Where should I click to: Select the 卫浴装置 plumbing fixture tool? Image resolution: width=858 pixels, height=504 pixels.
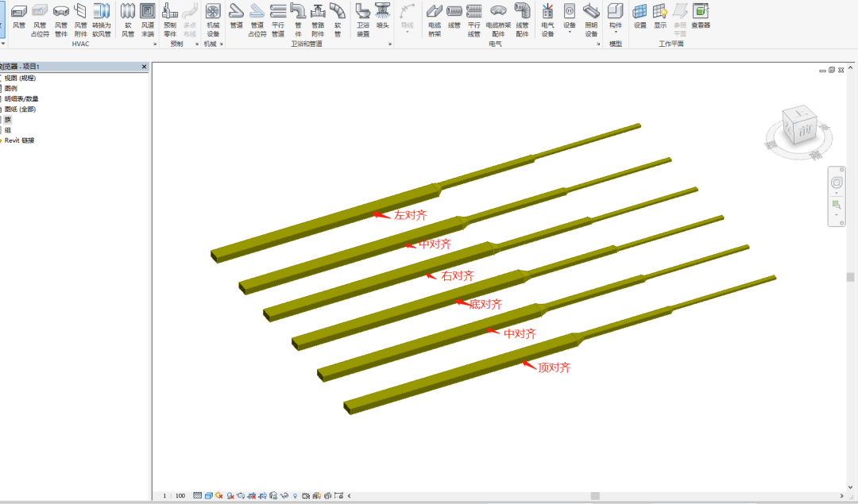[362, 17]
